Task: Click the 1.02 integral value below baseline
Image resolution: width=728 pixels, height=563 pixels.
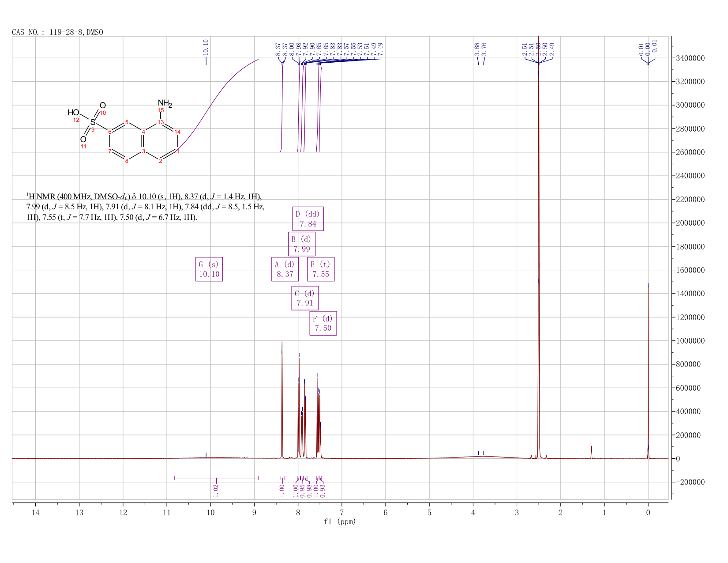Action: tap(216, 490)
